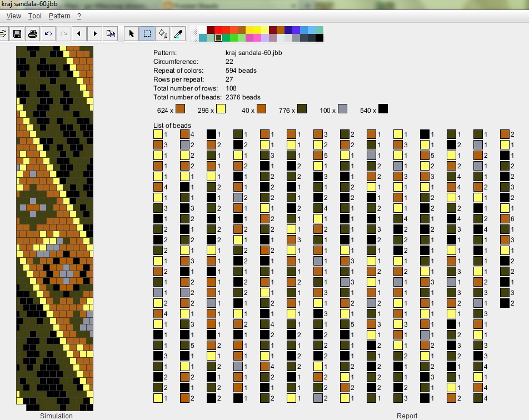
Task: Select the pointer arrow tool
Action: pos(131,34)
